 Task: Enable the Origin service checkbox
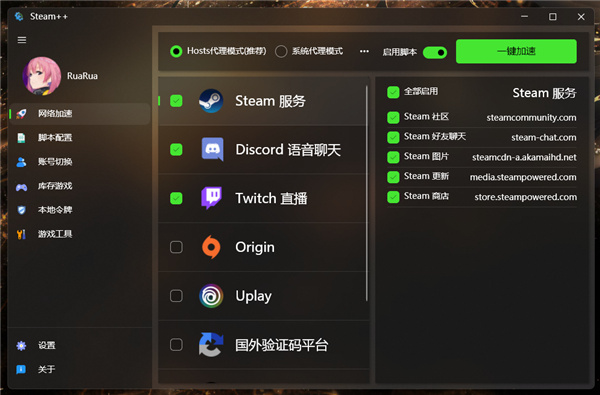[176, 247]
